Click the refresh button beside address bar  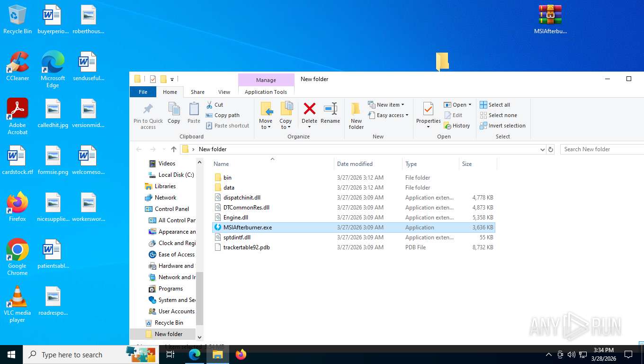pos(551,149)
